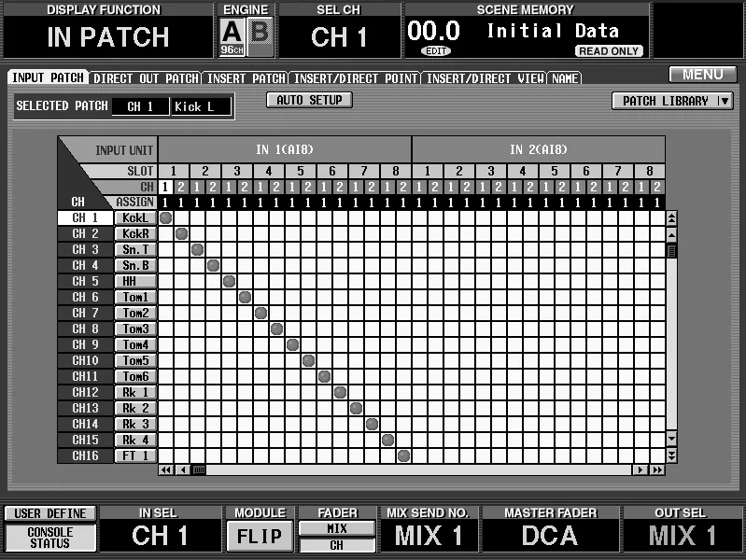Toggle CH 2 KckR patch dot
Screen dimensions: 746x560
[x=181, y=233]
